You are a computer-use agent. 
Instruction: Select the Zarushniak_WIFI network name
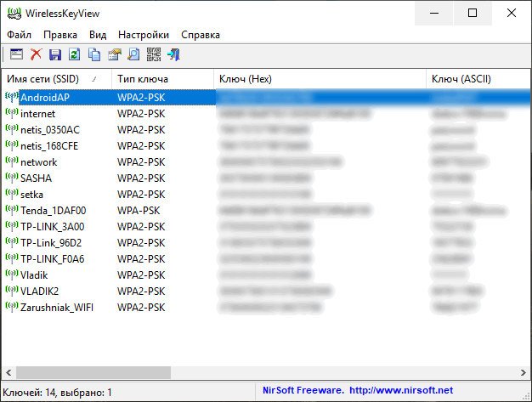[x=57, y=308]
